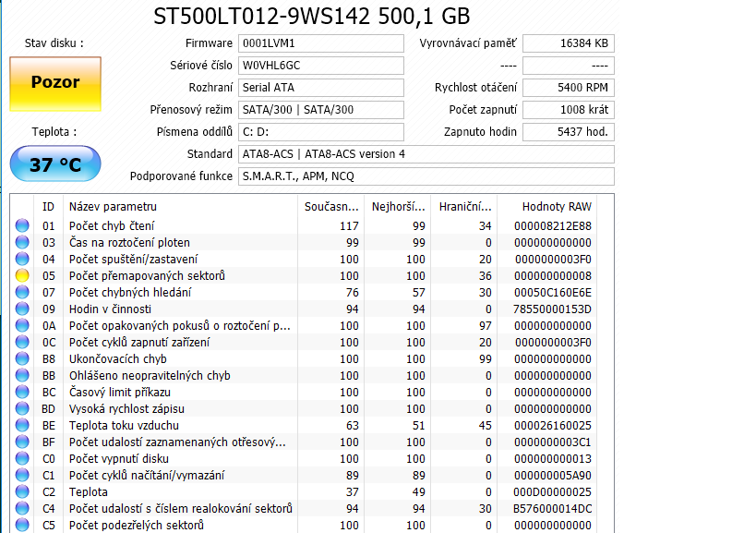Click the ID column header
This screenshot has height=533, width=756.
(x=48, y=207)
